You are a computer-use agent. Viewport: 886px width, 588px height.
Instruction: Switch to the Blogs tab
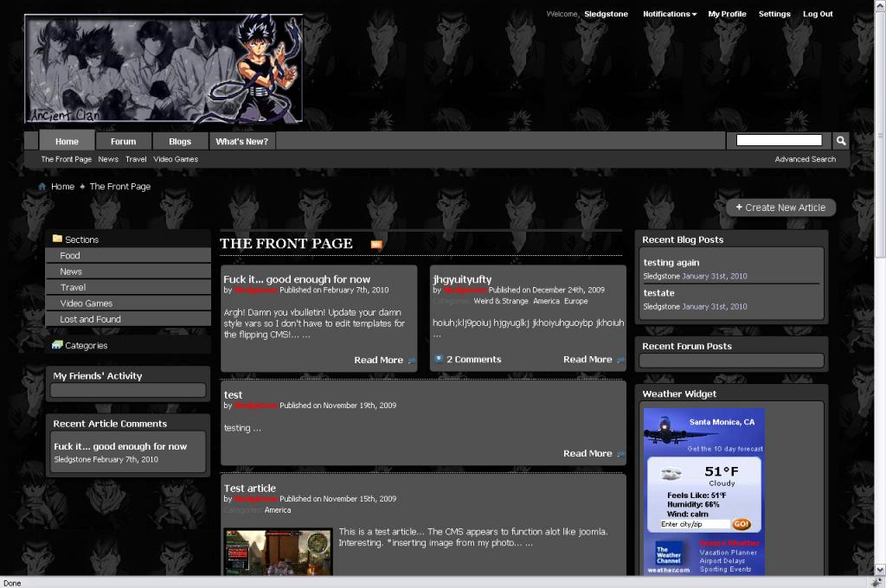click(x=180, y=141)
